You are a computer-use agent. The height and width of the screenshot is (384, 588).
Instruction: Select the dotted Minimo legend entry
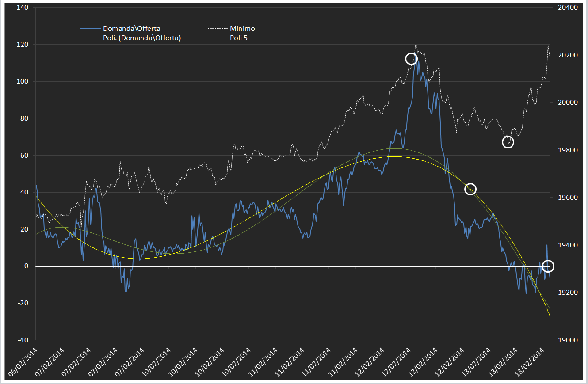click(x=231, y=29)
